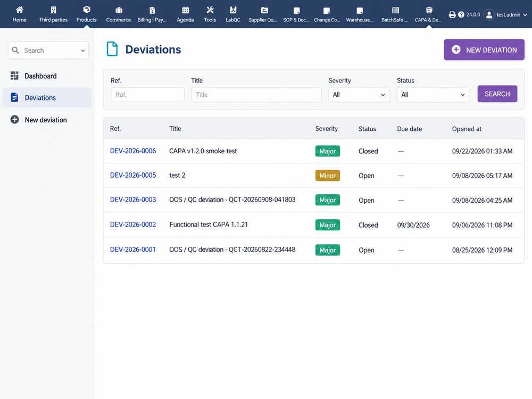Click opened date '08/25/2026 12:09 PM'
532x399 pixels.
pyautogui.click(x=482, y=250)
